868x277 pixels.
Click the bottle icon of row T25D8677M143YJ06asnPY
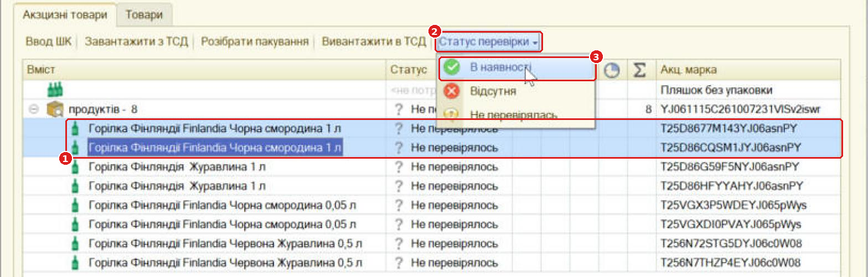click(x=75, y=129)
